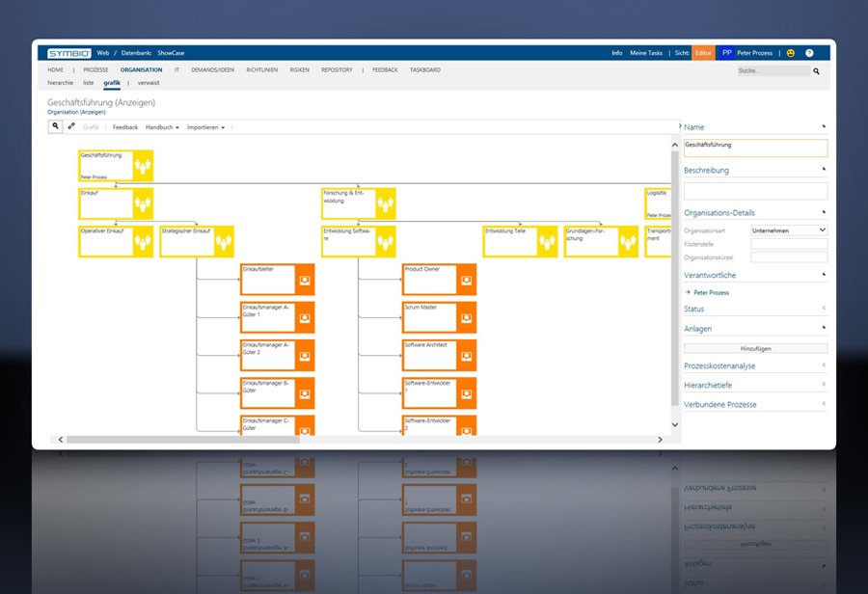This screenshot has height=594, width=868.
Task: Click the search magnifier next to Suche field
Action: (816, 70)
